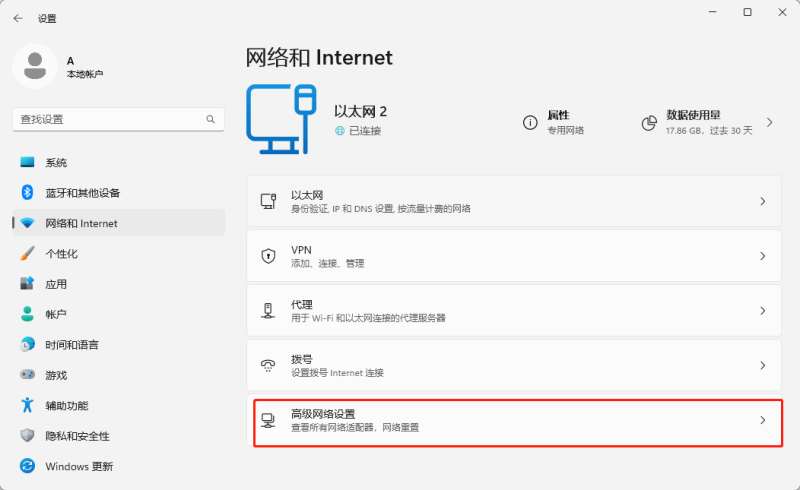Viewport: 800px width, 490px height.
Task: Open 游戏 settings category
Action: click(x=118, y=375)
